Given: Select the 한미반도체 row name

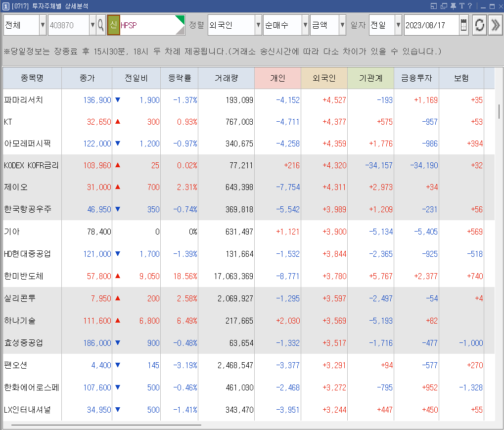Looking at the screenshot, I should [x=23, y=276].
